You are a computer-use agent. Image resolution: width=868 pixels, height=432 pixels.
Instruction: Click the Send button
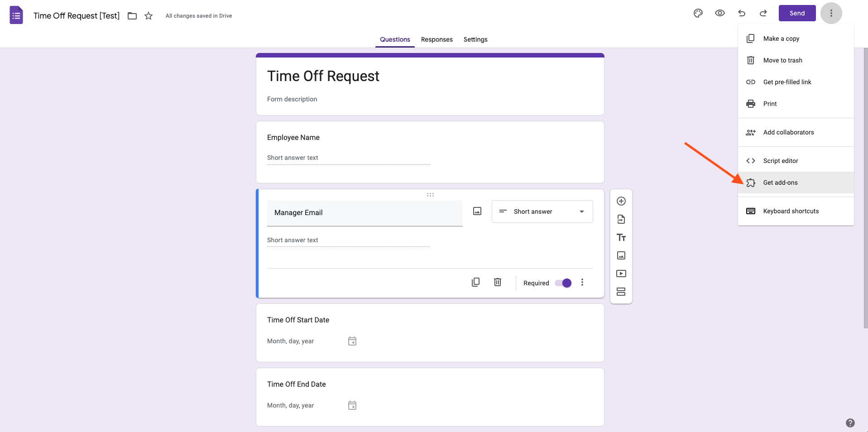797,13
